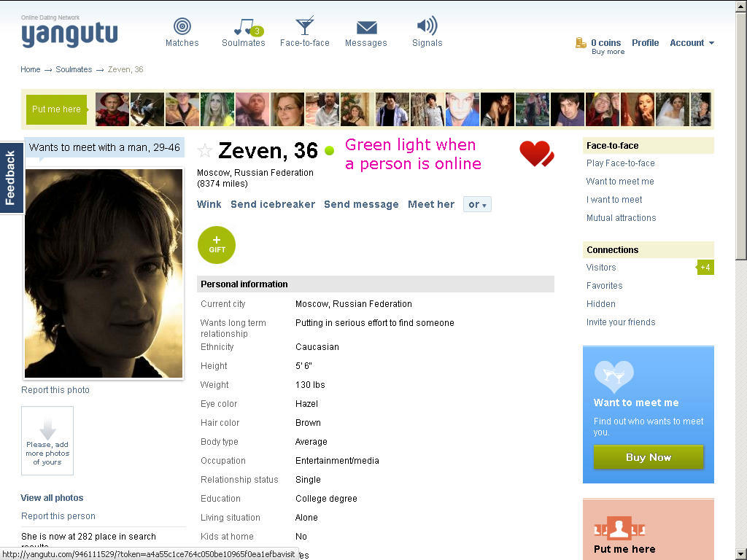The width and height of the screenshot is (747, 560).
Task: Open the Messages envelope icon
Action: (x=366, y=28)
